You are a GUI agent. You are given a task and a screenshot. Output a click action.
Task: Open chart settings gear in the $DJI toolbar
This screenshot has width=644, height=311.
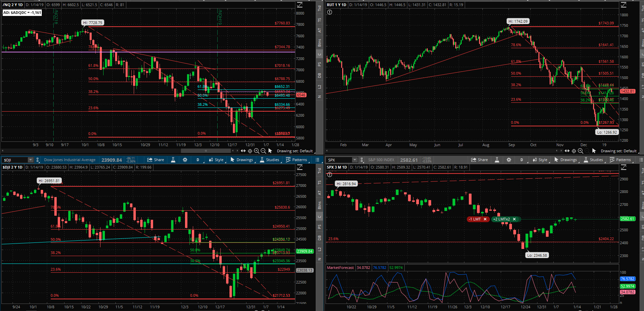[185, 160]
